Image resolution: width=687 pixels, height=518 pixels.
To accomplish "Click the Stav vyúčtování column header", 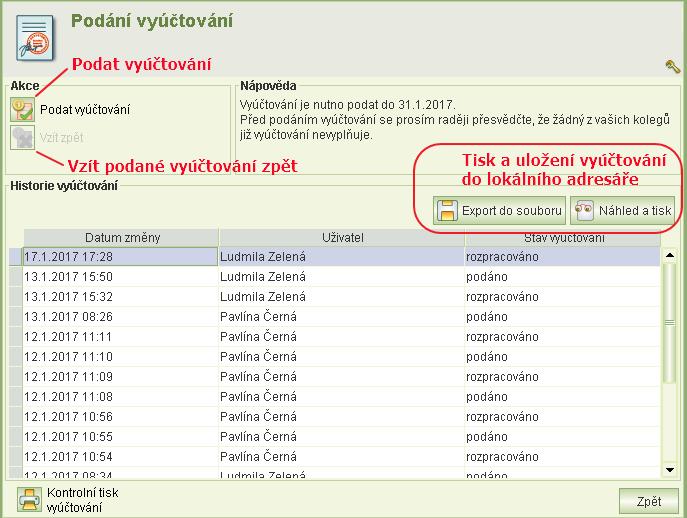I will tap(563, 238).
